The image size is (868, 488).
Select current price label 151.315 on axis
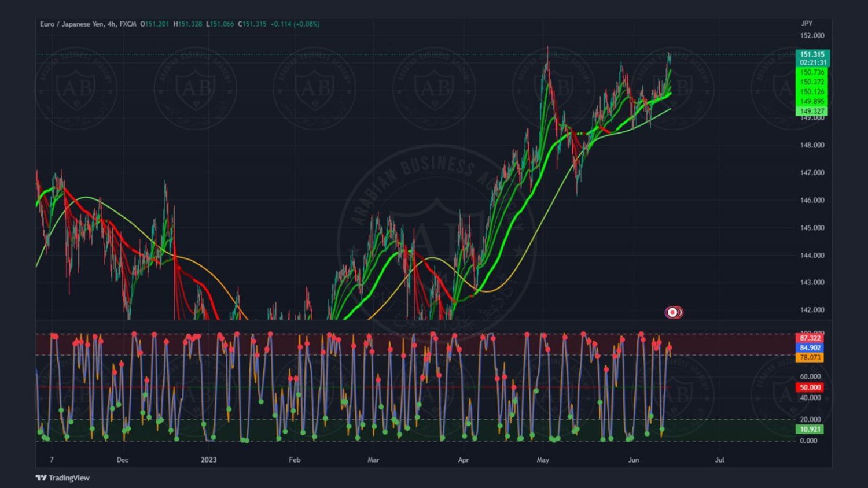pos(812,54)
